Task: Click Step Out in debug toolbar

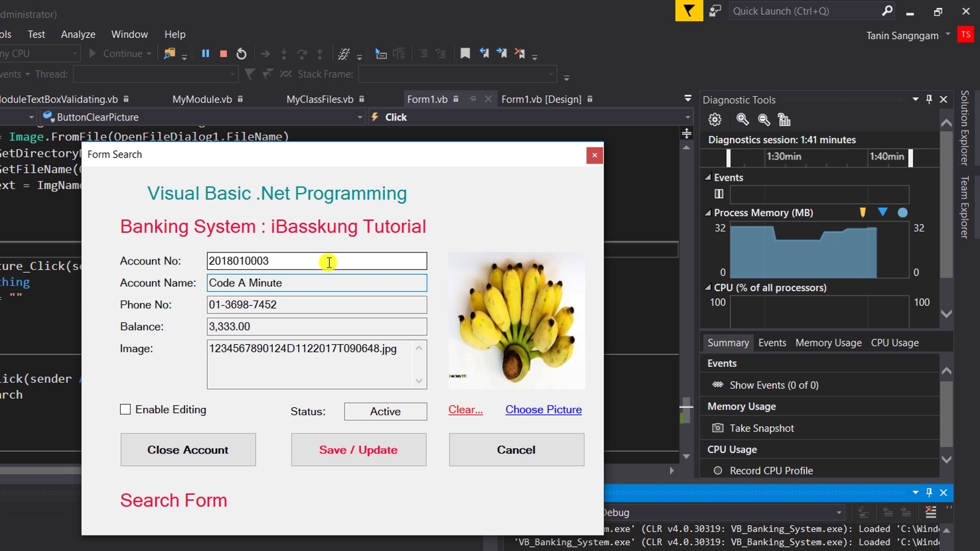Action: [x=320, y=54]
